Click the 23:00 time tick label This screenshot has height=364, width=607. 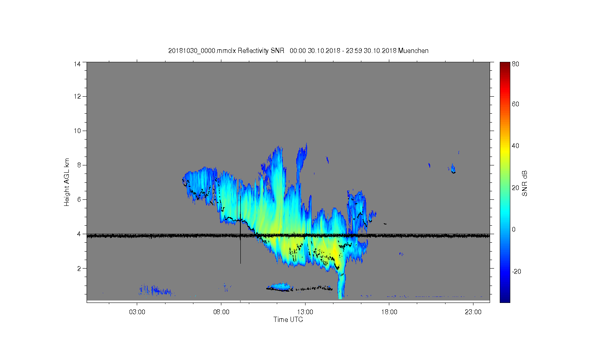click(x=473, y=312)
